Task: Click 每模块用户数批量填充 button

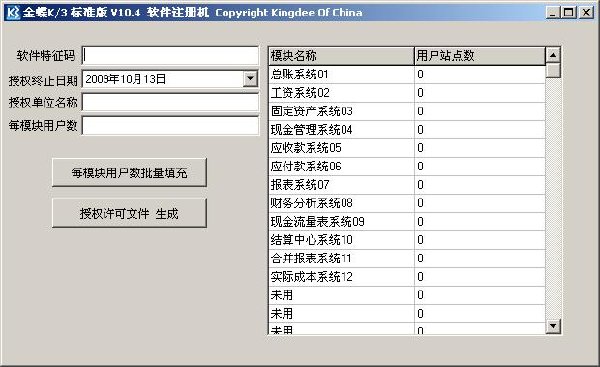Action: pos(129,173)
